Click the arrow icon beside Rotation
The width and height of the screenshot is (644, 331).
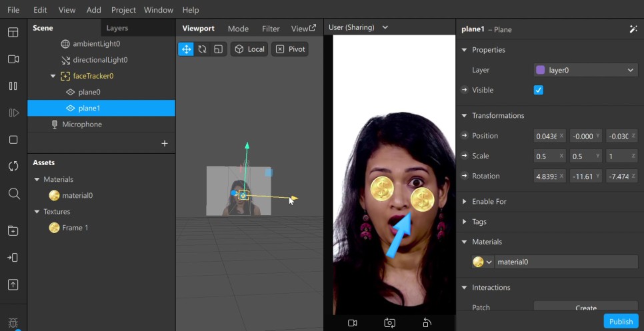click(465, 176)
